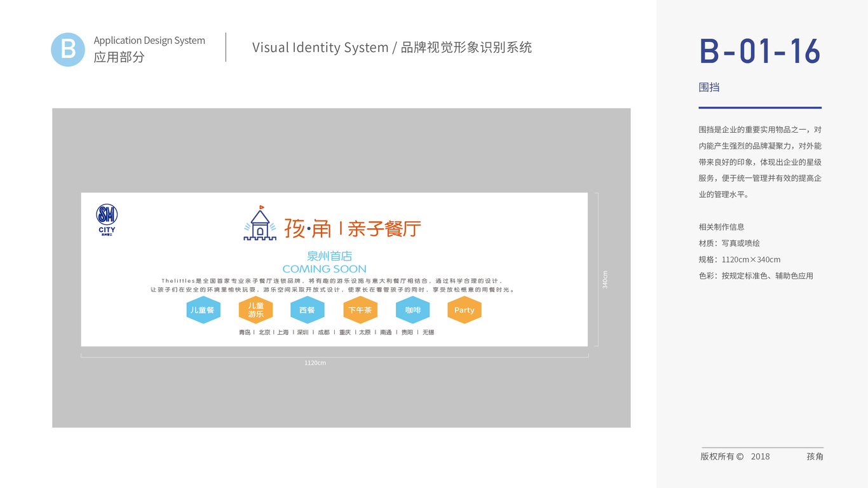Click the 让孩子们在安全的环境里 description line

(x=333, y=290)
